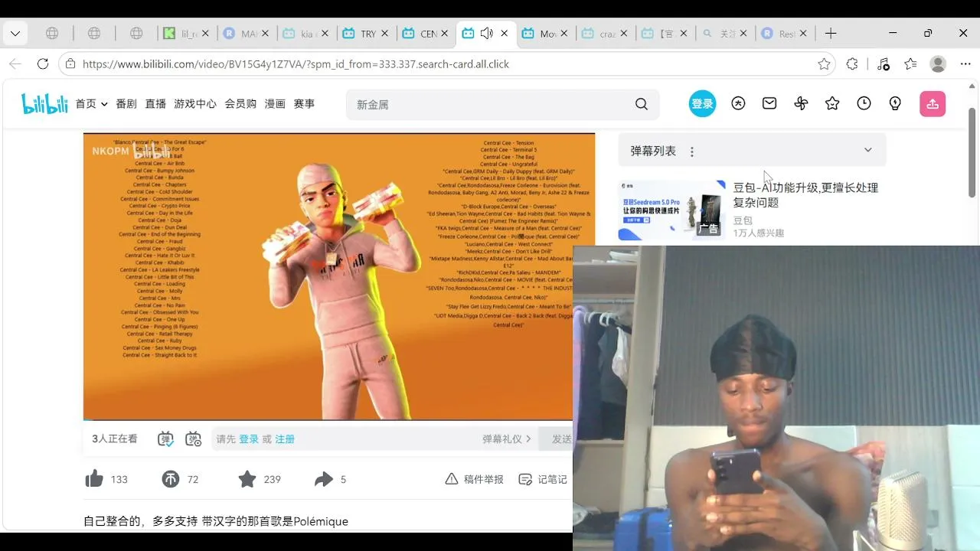Click the Central Cee video player
This screenshot has width=980, height=551.
(339, 277)
